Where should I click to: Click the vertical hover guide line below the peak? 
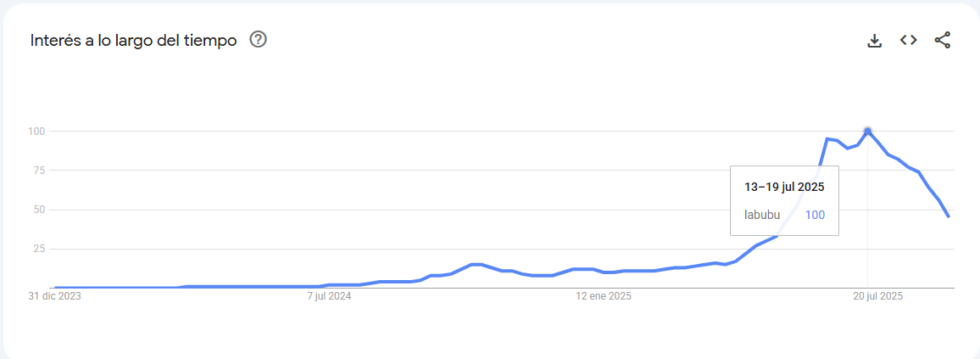867,250
